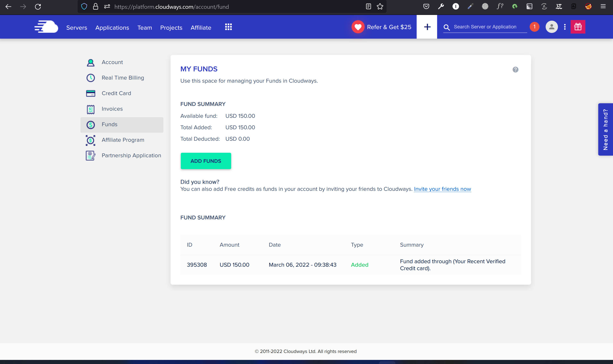Click the red heart referral icon

358,27
